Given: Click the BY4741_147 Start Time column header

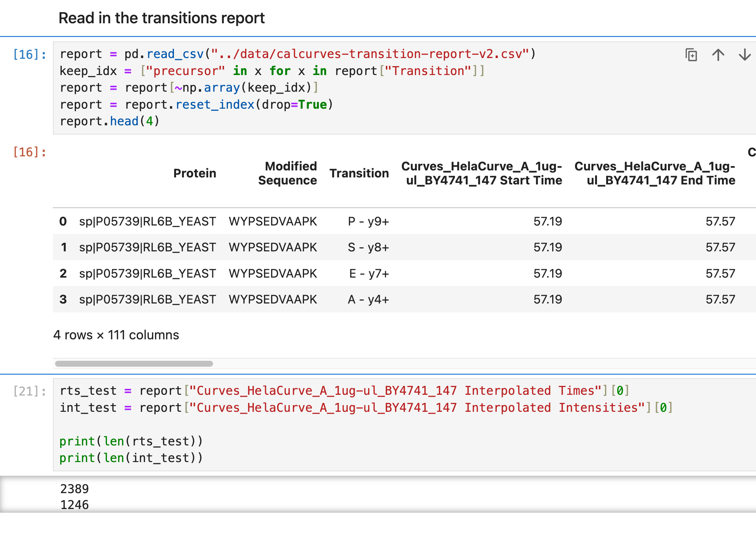Looking at the screenshot, I should [x=482, y=173].
